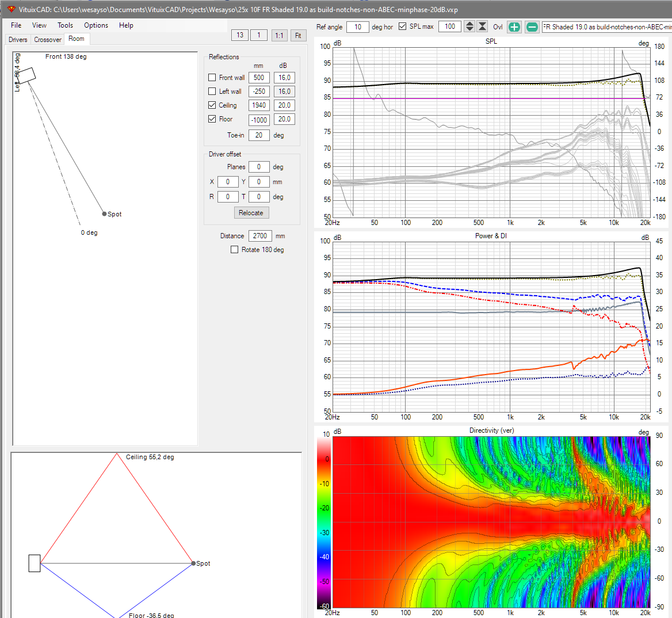Edit the Distance field 2700
Screen dimensions: 672x618
click(x=260, y=236)
